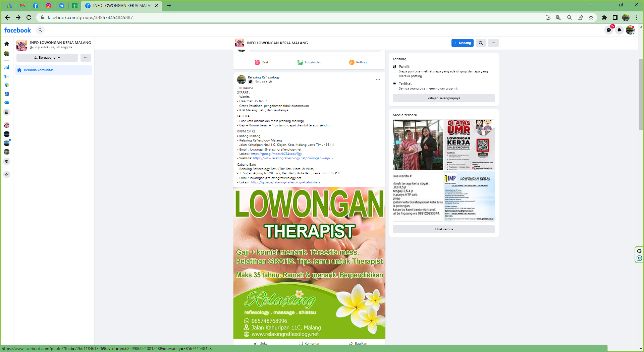Screen dimensions: 644x352
Task: Open the Facebook account menu avatar
Action: (630, 30)
